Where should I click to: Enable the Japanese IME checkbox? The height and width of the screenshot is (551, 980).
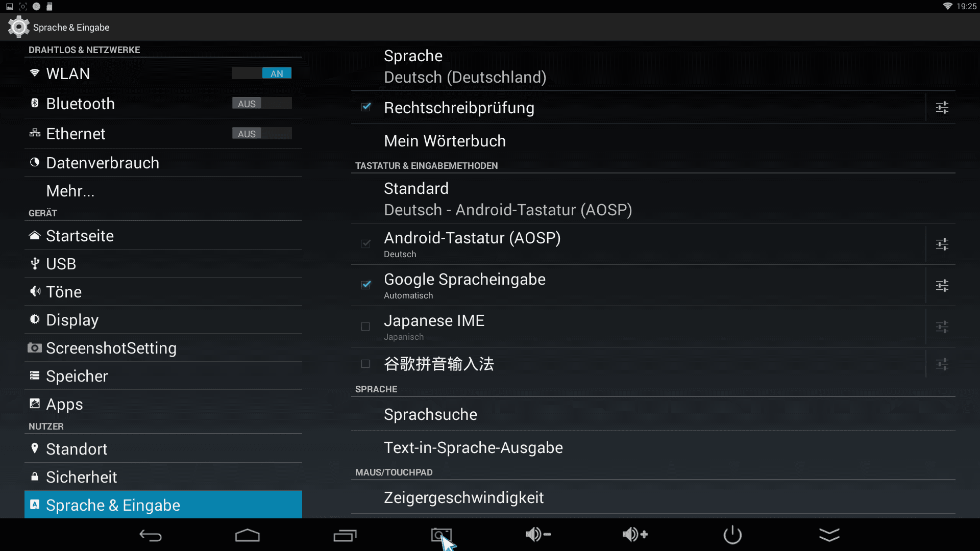click(365, 327)
